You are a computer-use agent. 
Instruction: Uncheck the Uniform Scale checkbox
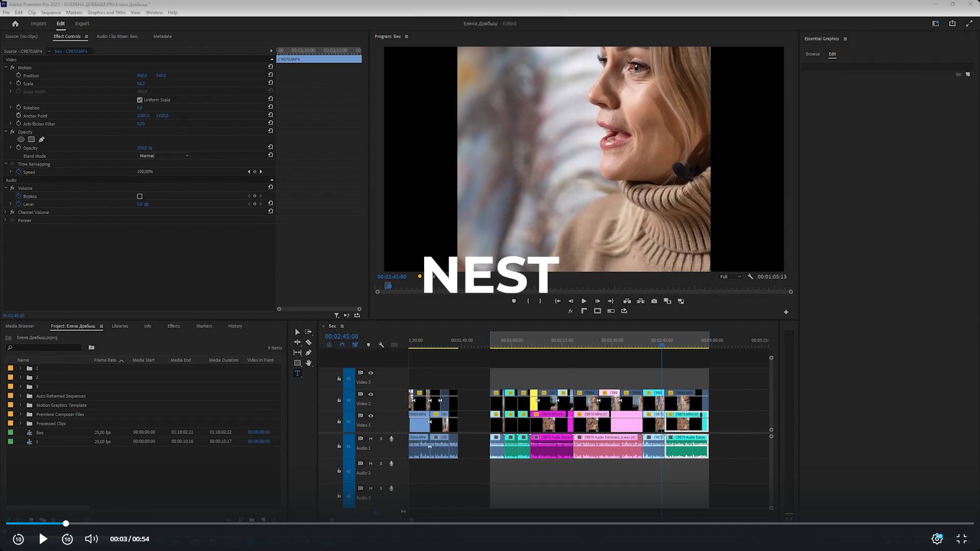(140, 100)
